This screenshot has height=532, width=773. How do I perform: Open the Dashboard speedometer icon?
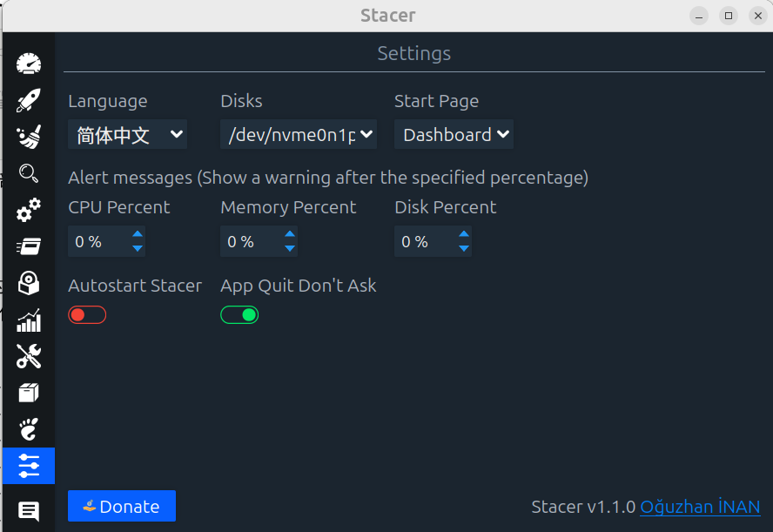click(29, 64)
